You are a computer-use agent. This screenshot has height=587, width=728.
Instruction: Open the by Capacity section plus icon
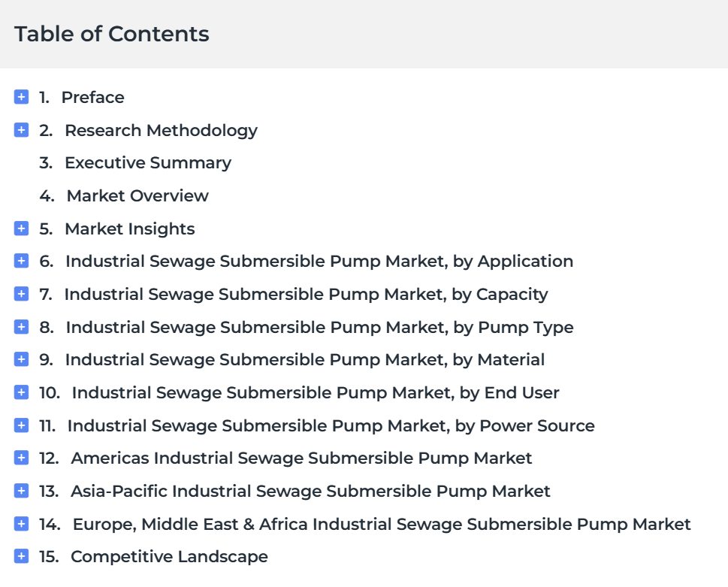coord(21,294)
